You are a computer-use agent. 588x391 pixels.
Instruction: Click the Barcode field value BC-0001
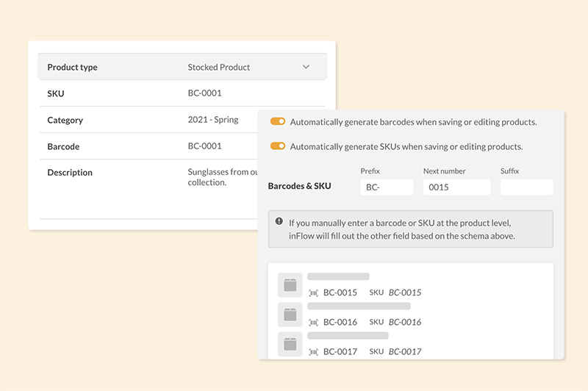click(x=204, y=146)
